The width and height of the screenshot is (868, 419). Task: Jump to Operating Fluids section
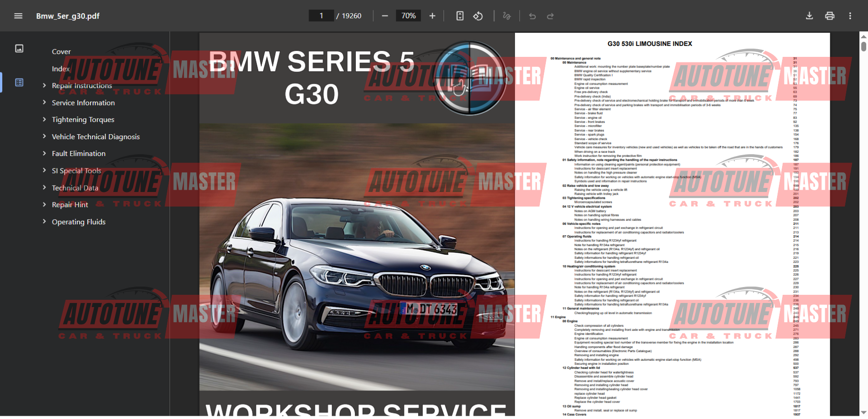[x=79, y=222]
